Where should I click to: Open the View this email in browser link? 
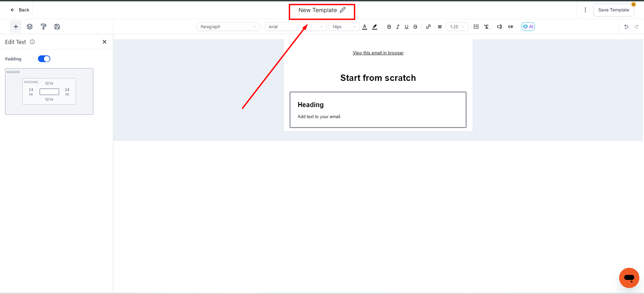(378, 53)
